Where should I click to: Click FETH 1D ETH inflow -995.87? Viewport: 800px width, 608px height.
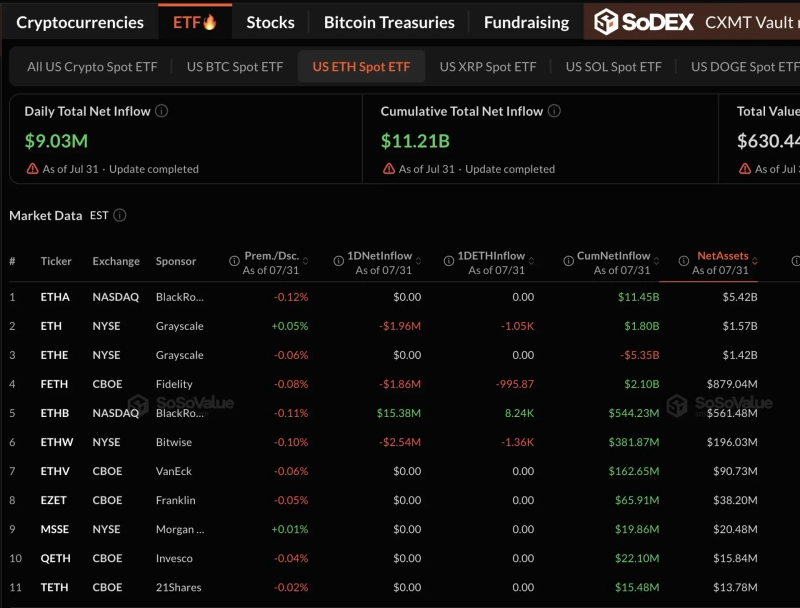(515, 384)
